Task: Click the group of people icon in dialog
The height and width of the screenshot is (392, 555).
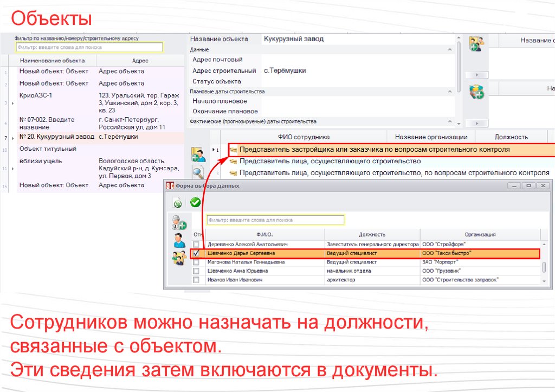Action: (x=179, y=258)
